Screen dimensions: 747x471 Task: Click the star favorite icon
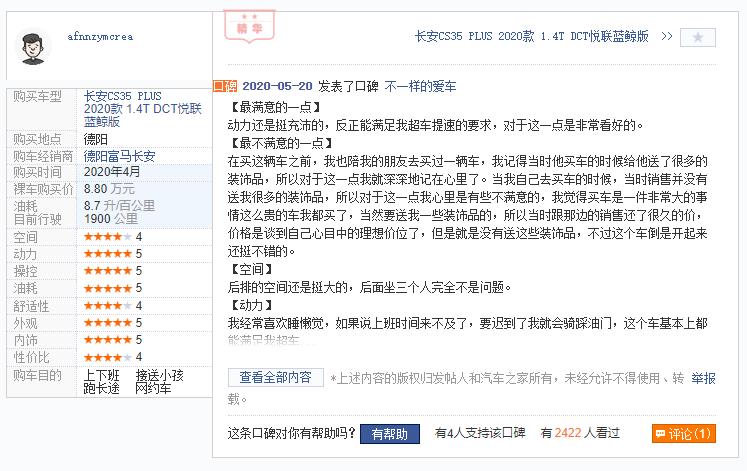697,37
